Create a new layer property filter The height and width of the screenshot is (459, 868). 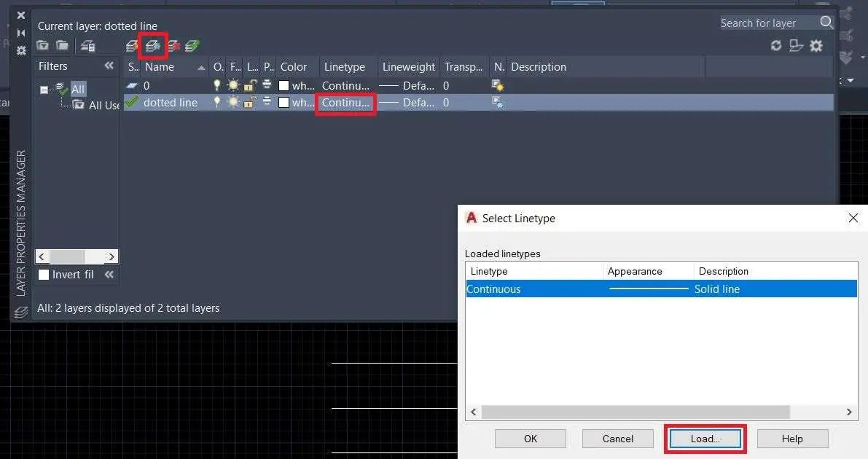point(43,45)
